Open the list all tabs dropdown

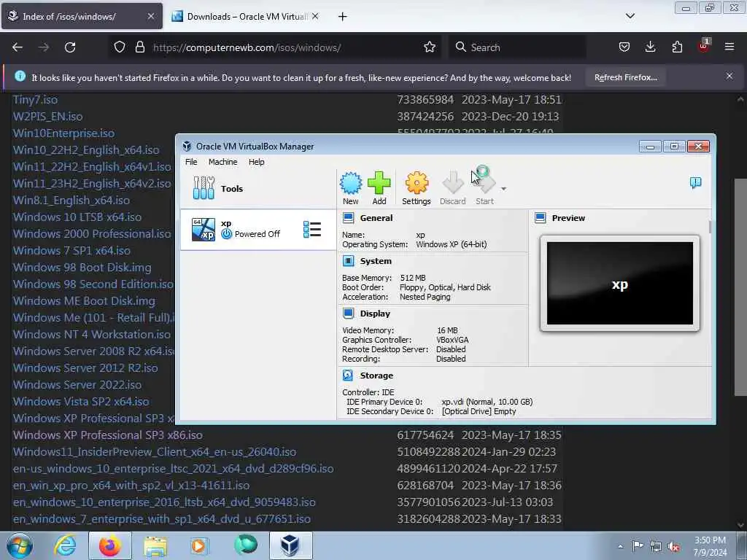coord(630,16)
